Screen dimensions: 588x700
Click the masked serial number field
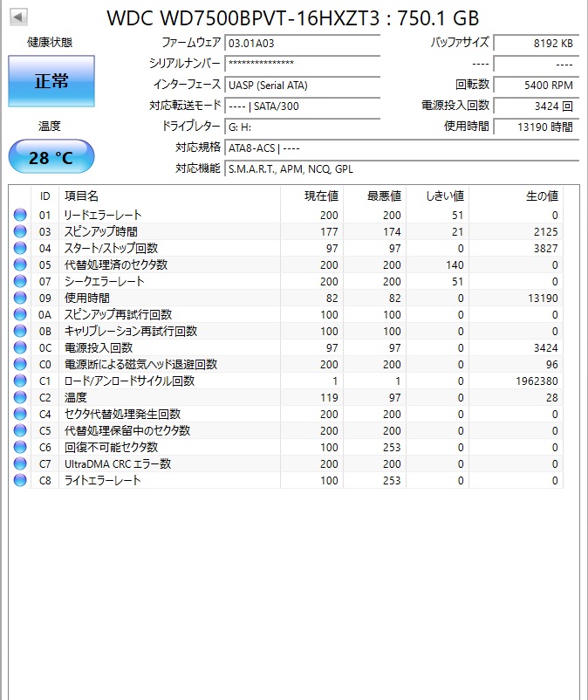pos(302,64)
